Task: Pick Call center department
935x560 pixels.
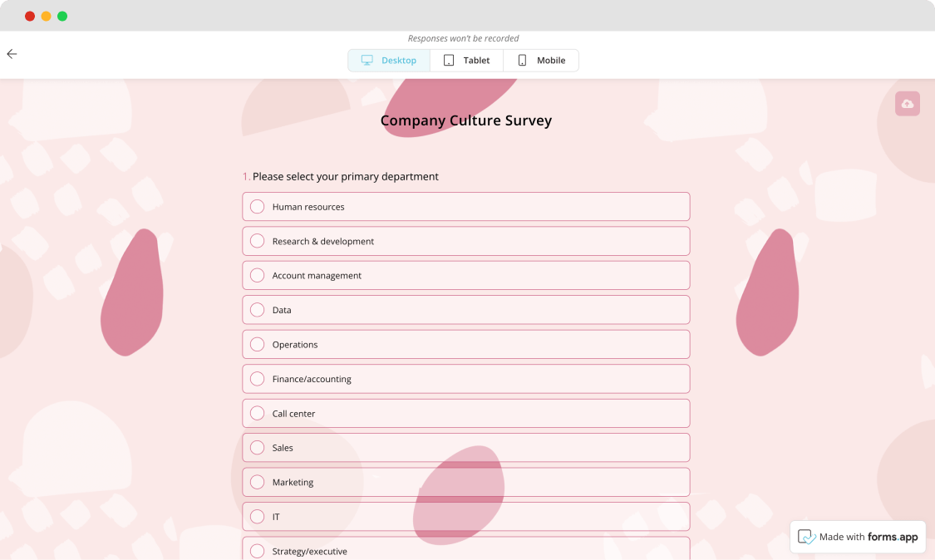Action: pos(258,414)
